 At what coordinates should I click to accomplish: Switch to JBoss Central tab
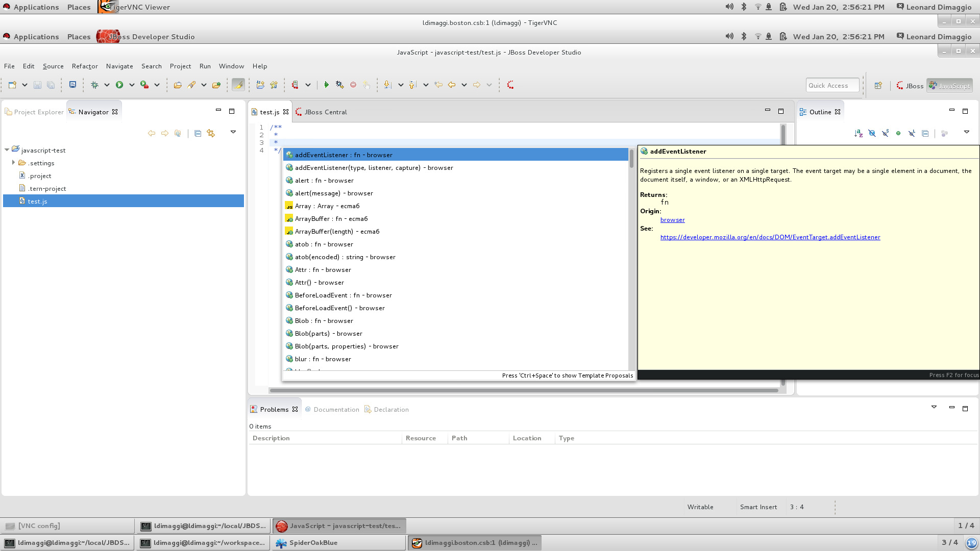point(325,112)
